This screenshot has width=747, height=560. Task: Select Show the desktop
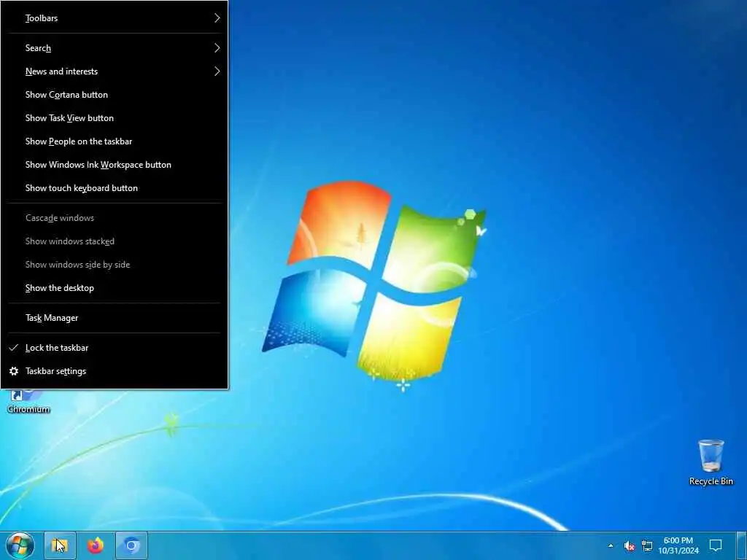point(115,288)
